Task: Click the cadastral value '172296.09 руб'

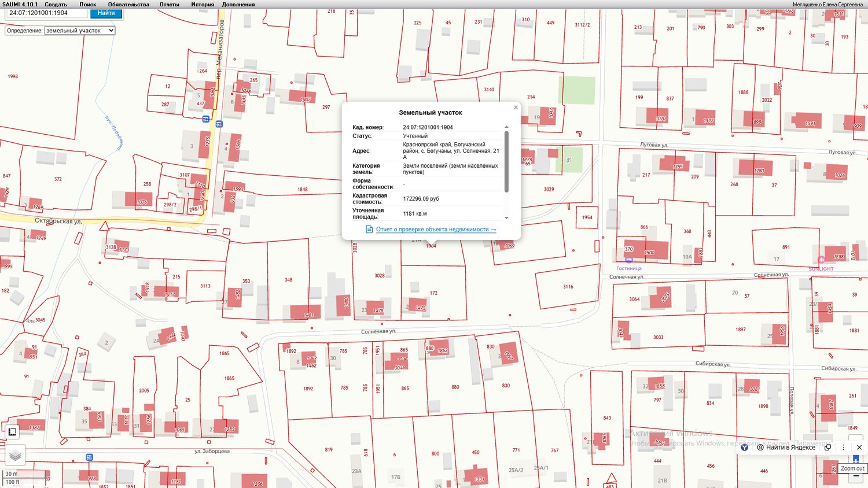Action: click(x=421, y=199)
